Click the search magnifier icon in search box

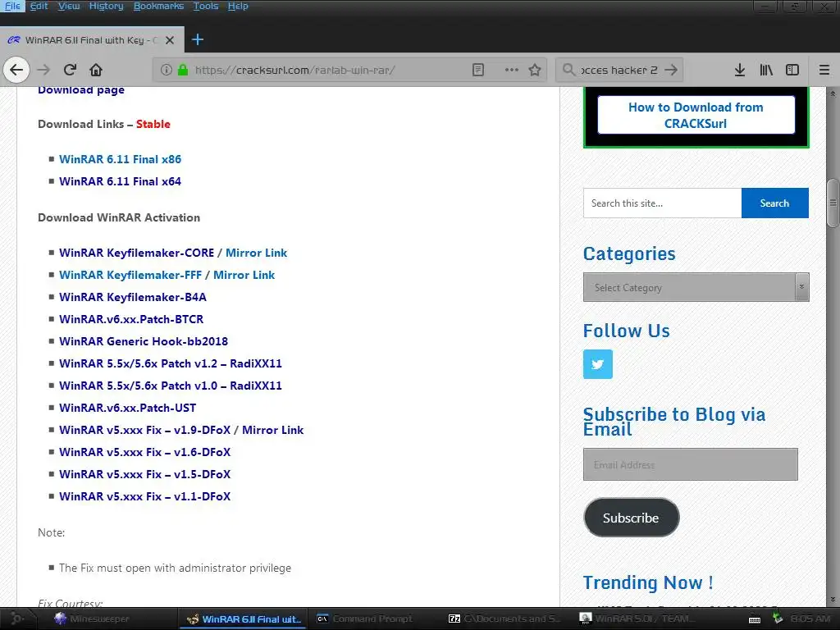click(x=568, y=70)
